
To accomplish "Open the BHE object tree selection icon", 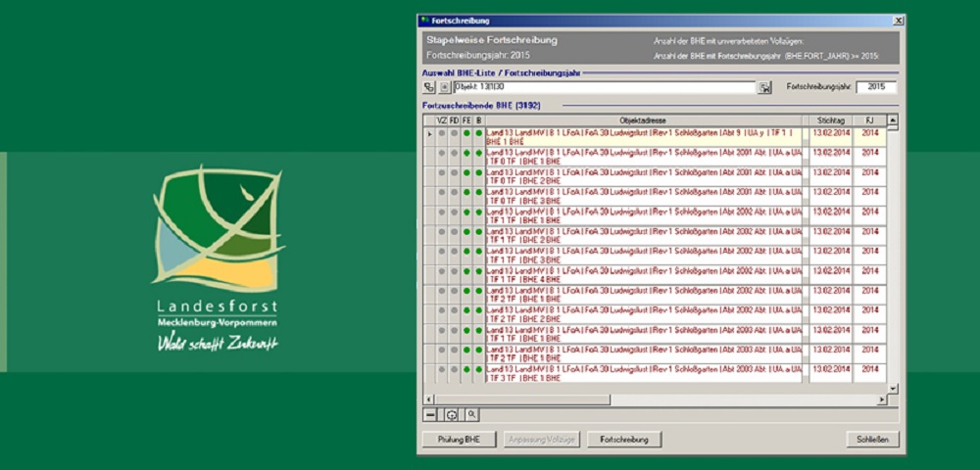I will click(x=429, y=87).
